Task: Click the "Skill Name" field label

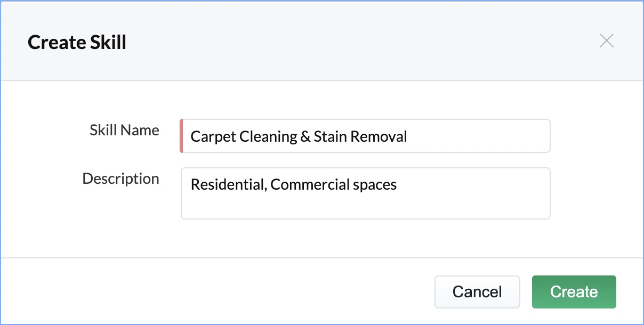Action: pos(124,131)
